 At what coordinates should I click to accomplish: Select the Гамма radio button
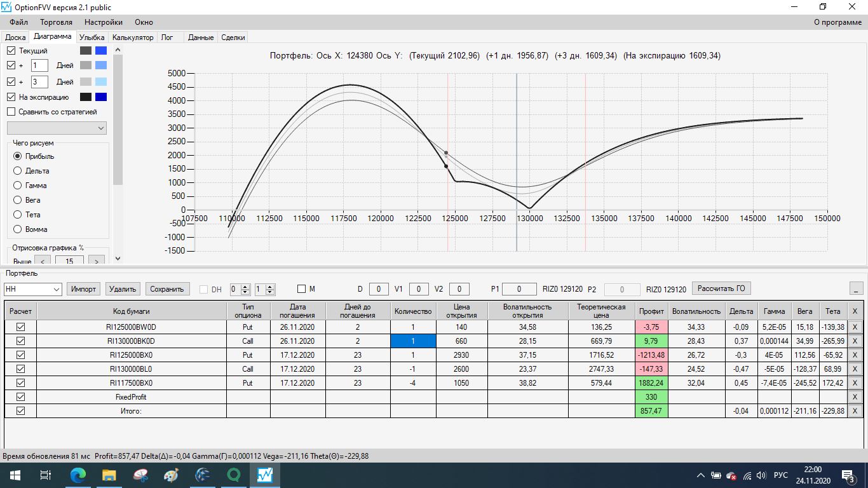pyautogui.click(x=17, y=186)
